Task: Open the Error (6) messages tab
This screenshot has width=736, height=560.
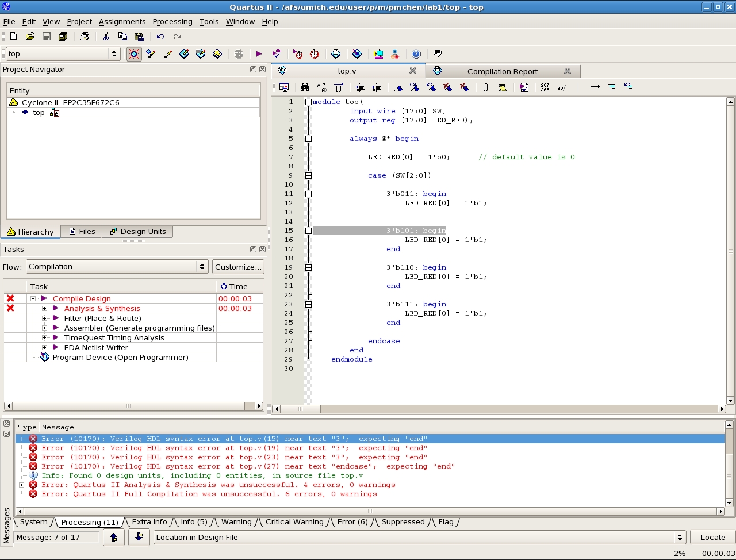Action: [x=352, y=522]
